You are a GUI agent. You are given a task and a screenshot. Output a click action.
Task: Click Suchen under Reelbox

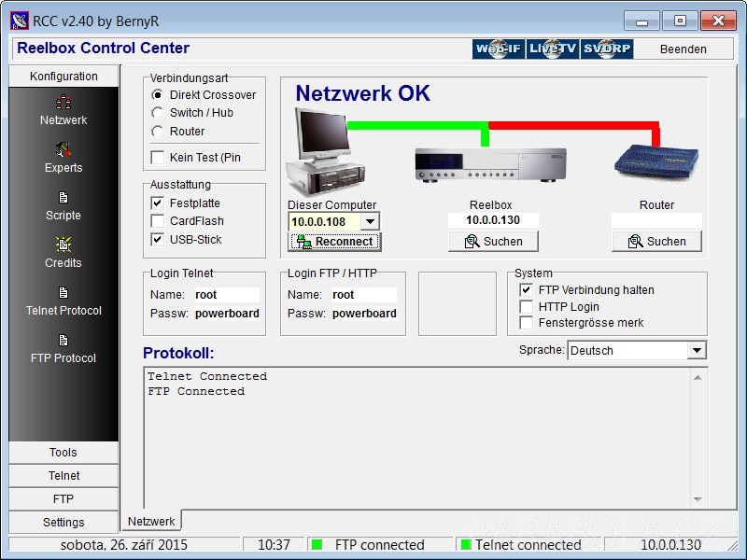[x=493, y=242]
